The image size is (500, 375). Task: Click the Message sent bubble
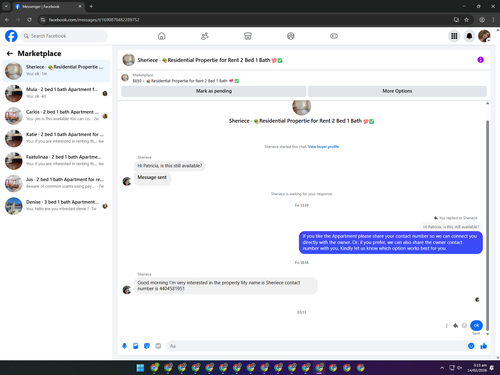152,178
